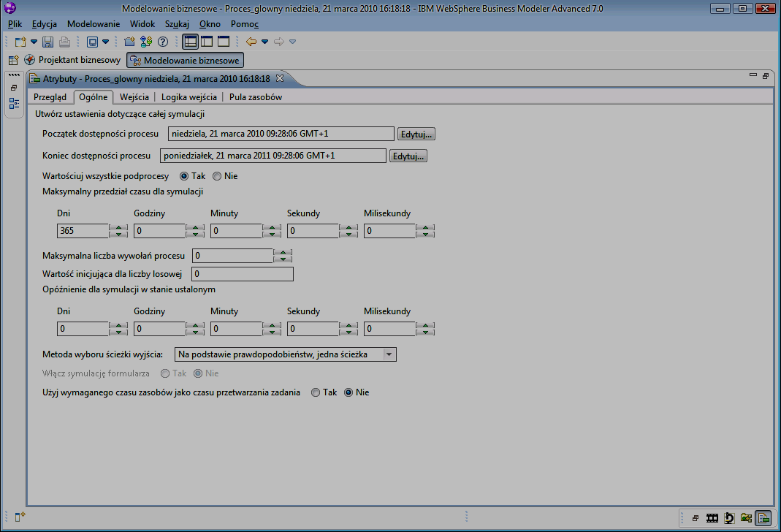Open the Edycja menu
The width and height of the screenshot is (781, 532).
point(45,24)
